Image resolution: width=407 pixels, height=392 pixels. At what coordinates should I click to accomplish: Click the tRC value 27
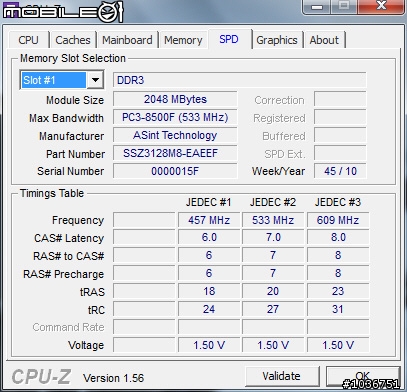(273, 309)
